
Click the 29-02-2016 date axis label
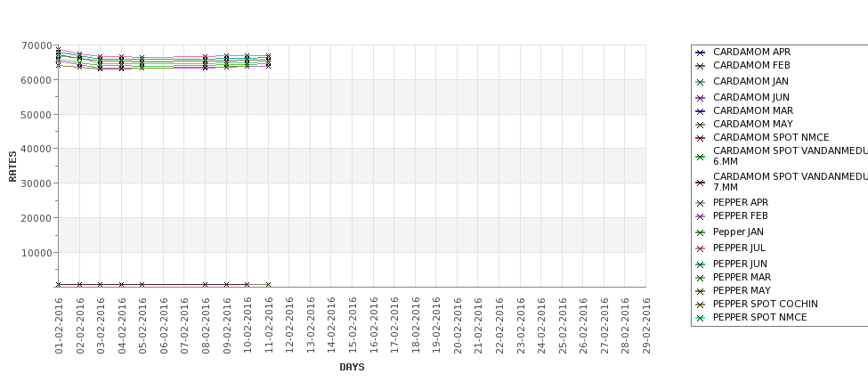coord(646,326)
